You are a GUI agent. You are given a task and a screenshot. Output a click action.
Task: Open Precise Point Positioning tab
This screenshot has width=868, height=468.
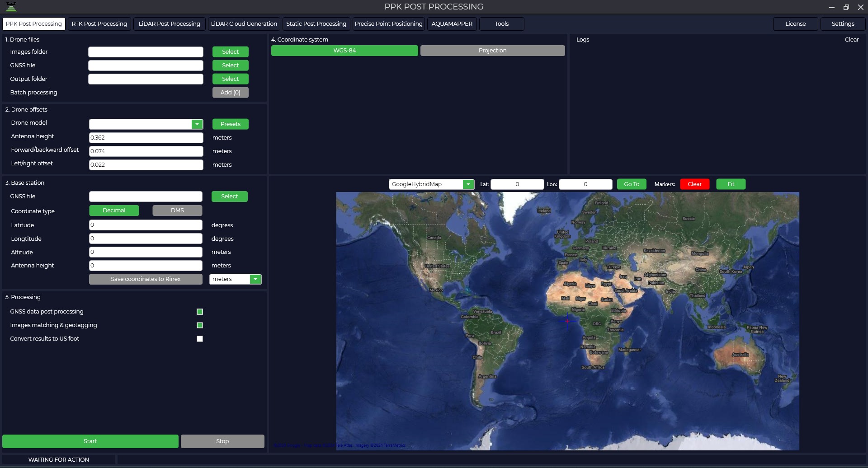point(389,24)
